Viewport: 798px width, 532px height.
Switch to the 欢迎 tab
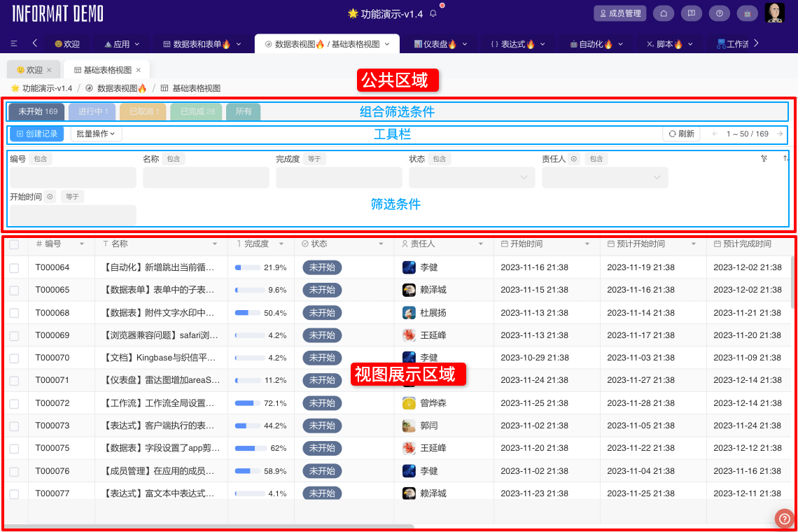[32, 69]
